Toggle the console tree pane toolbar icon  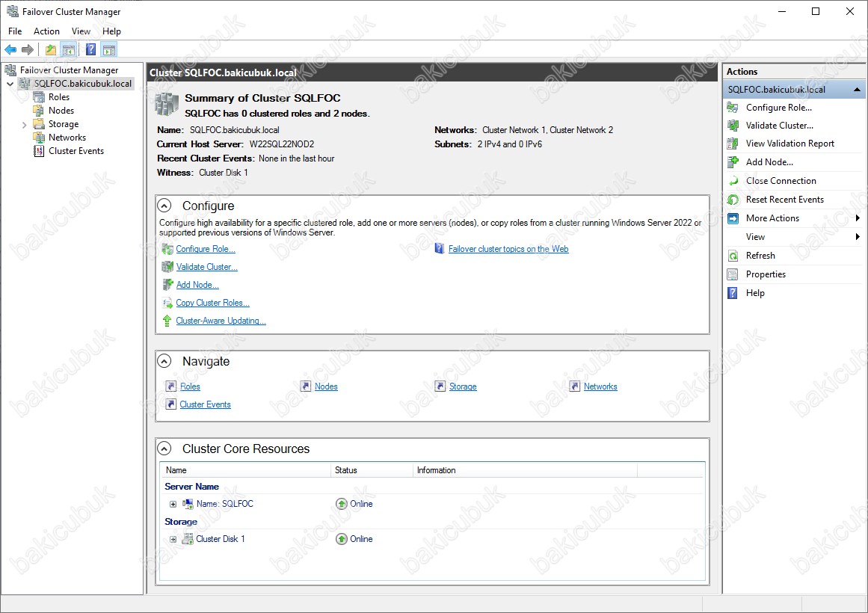pos(69,50)
